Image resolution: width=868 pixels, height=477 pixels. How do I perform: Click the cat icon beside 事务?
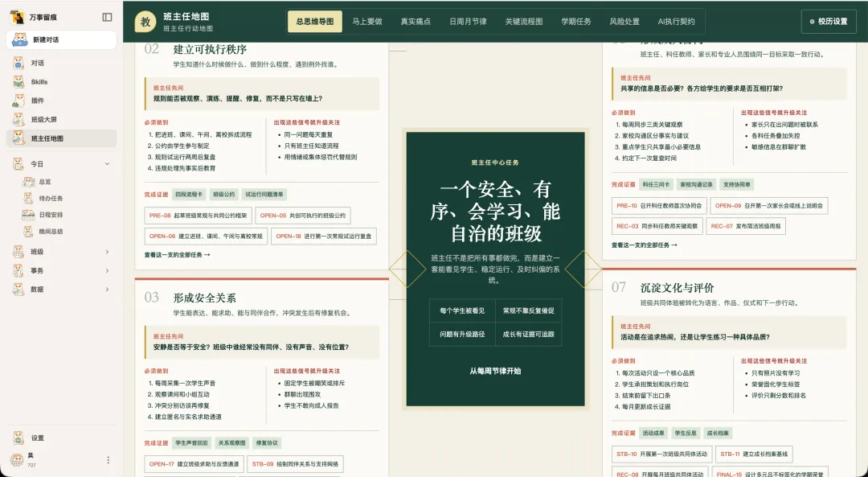pos(18,270)
